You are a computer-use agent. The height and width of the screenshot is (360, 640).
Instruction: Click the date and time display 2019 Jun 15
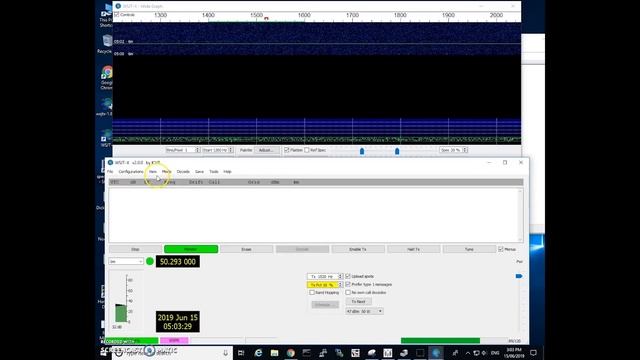(x=178, y=322)
